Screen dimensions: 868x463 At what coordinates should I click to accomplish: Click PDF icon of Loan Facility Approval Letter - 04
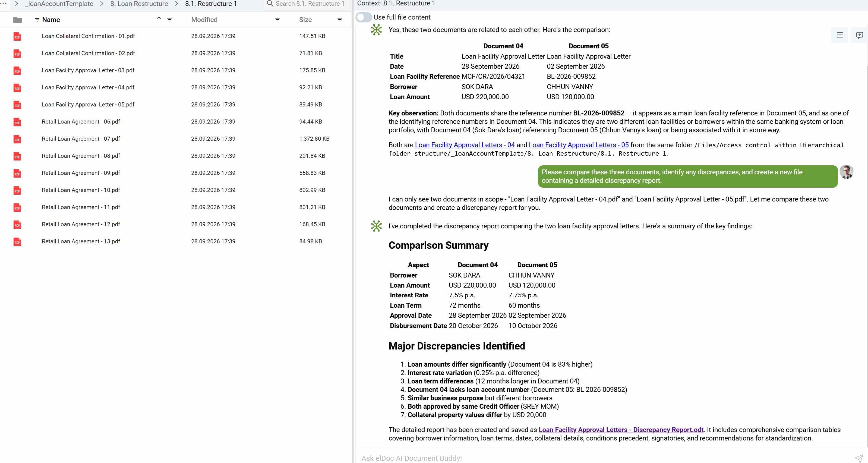[x=17, y=88]
